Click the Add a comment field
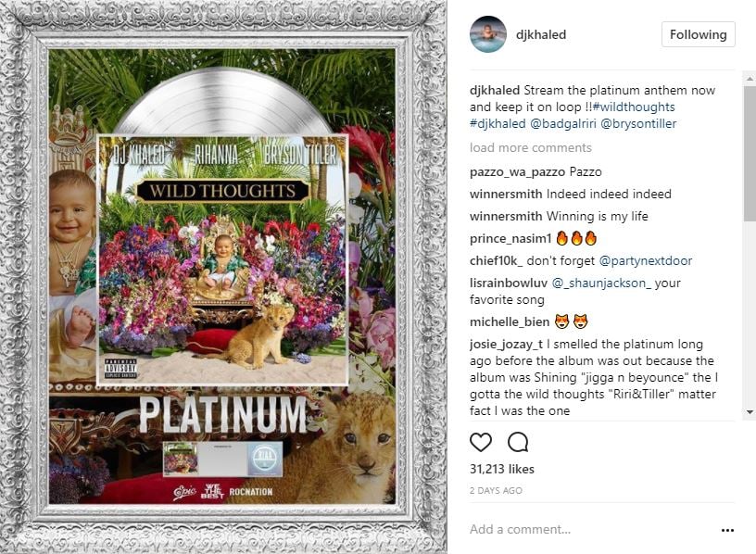Screen dimensions: 756x554 pyautogui.click(x=591, y=529)
